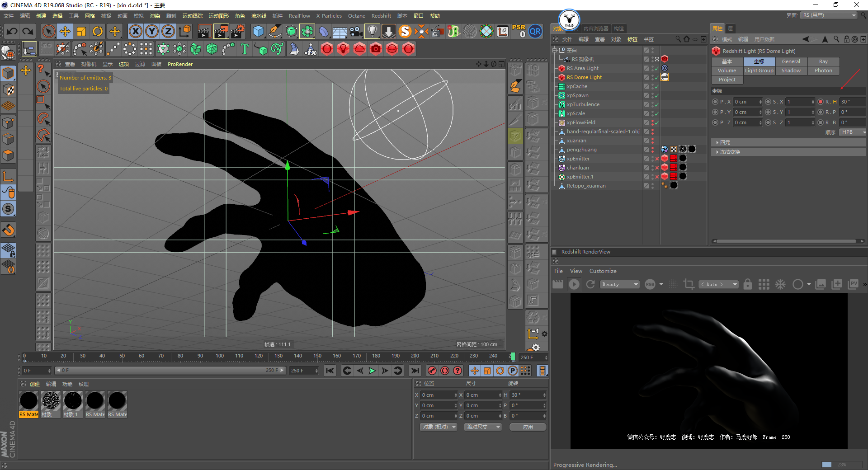Open the Auto dropdown in RenderView

click(x=719, y=284)
